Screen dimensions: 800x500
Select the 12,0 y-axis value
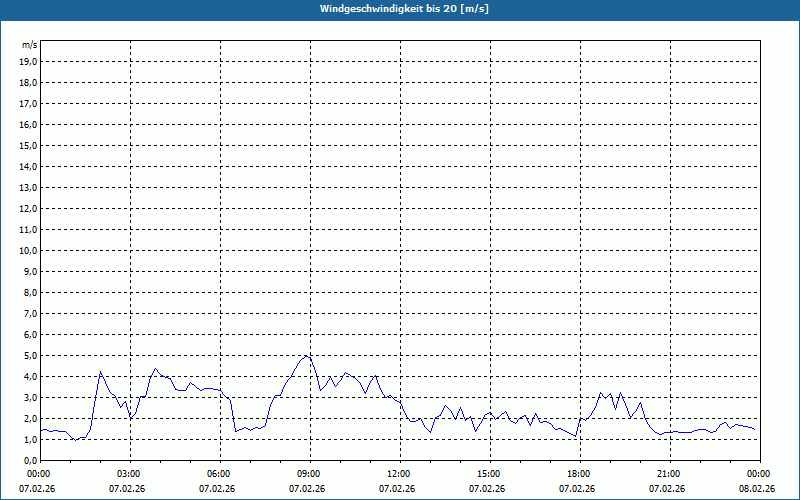(x=28, y=208)
